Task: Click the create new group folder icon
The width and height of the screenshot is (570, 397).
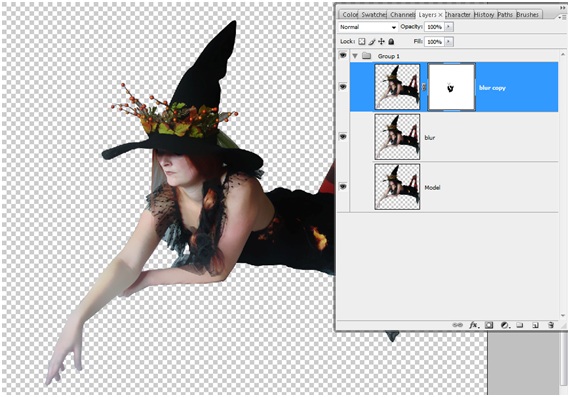Action: tap(519, 325)
